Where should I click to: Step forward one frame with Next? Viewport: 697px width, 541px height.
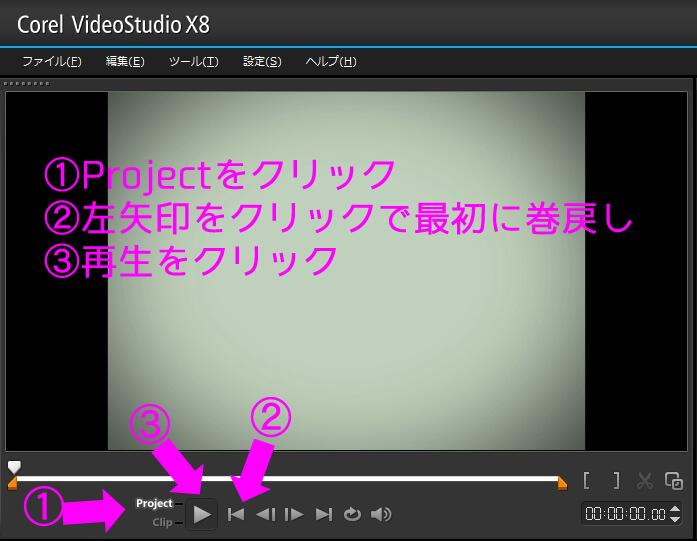pos(294,514)
